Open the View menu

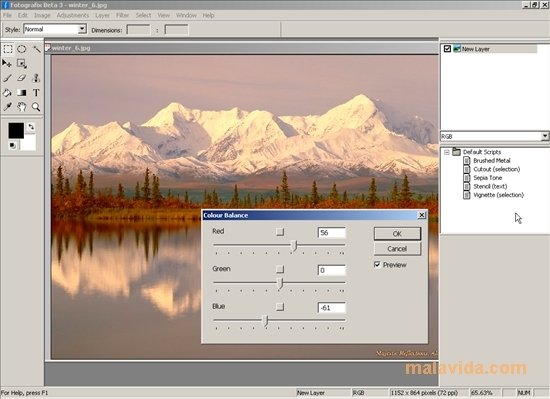(x=163, y=15)
